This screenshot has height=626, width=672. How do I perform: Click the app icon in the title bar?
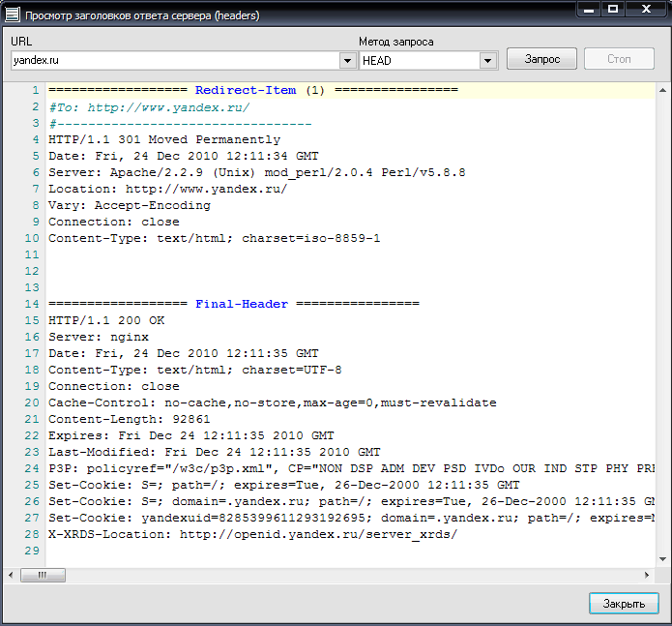12,16
